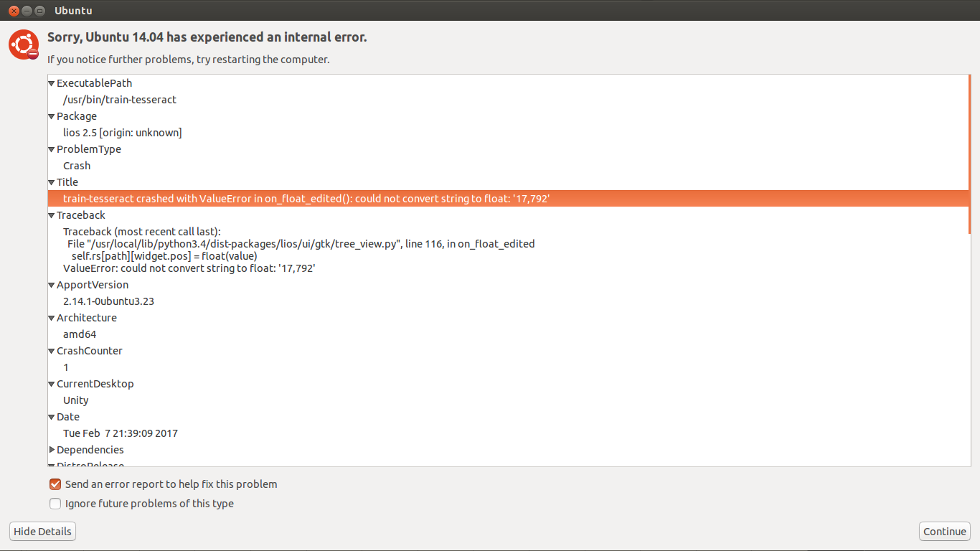The image size is (980, 551).
Task: Click the details list vertical scrollbar
Action: (x=969, y=154)
